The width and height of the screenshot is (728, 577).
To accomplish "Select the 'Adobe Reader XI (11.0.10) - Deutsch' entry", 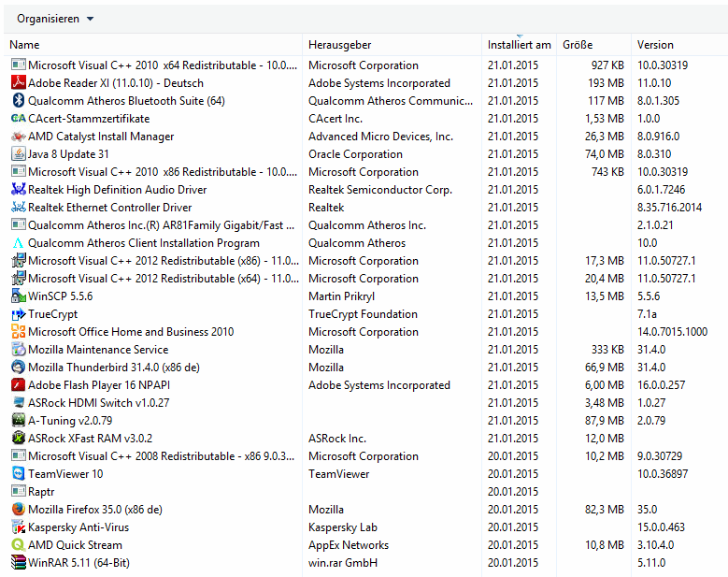I will [116, 83].
